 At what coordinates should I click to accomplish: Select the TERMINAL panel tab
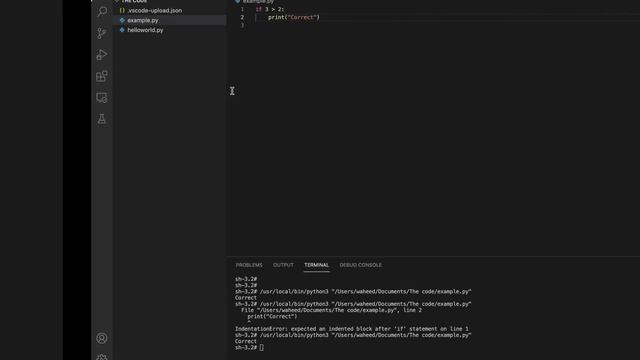coord(316,265)
